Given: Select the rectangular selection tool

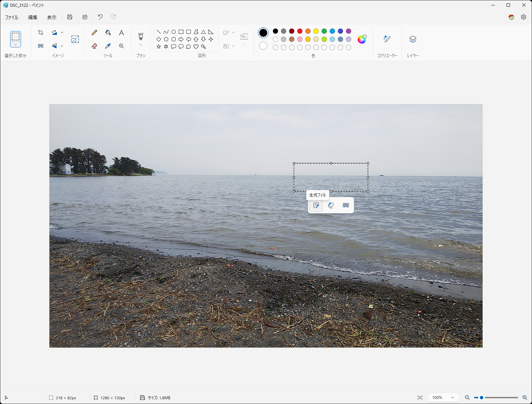Looking at the screenshot, I should coord(16,36).
